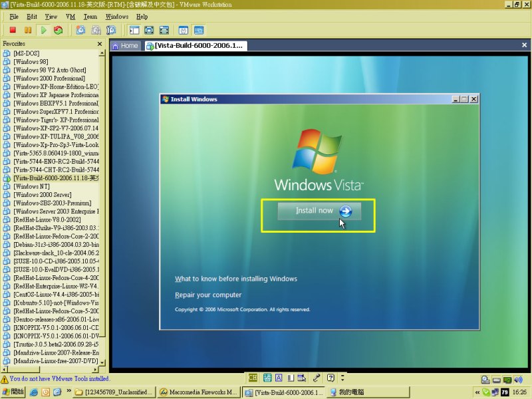Close the current VM tab with X

pyautogui.click(x=524, y=45)
